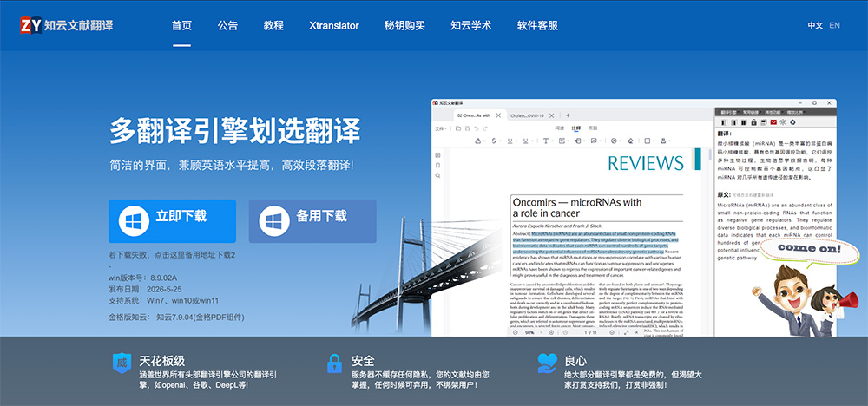
Task: Expand the 文件 dropdown in app preview
Action: (441, 128)
